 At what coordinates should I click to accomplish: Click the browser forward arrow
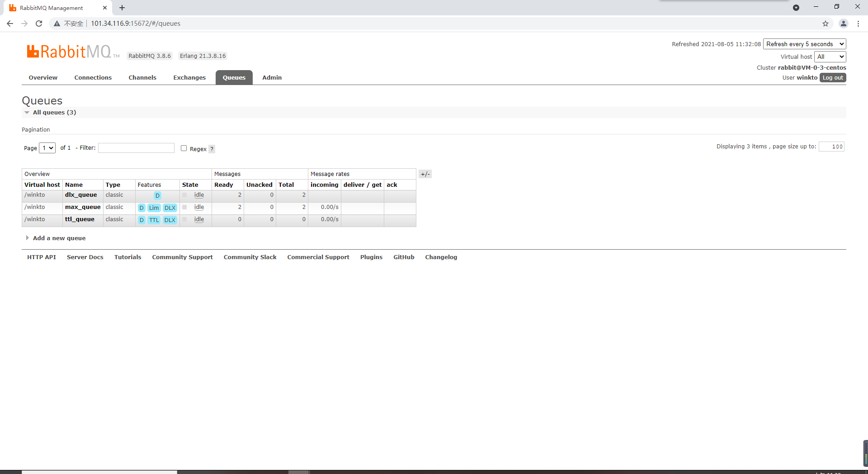pos(24,24)
